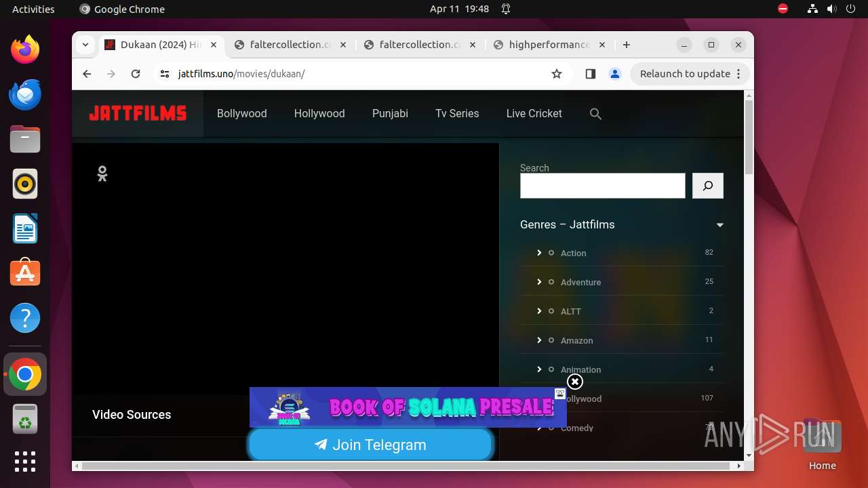The width and height of the screenshot is (868, 488).
Task: Click the Video Sources heading
Action: click(132, 415)
